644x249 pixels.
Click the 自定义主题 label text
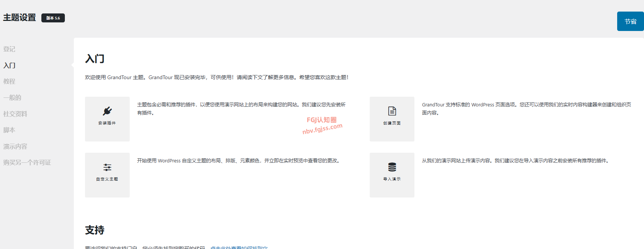[107, 179]
